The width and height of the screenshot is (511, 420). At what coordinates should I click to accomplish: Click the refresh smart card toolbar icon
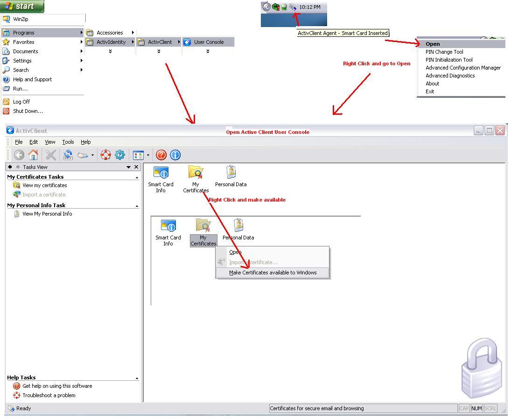coord(68,155)
